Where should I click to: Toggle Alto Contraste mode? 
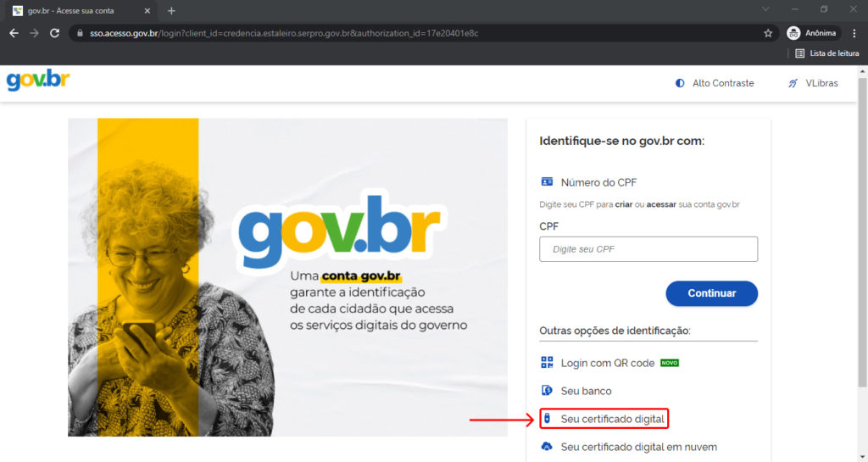pyautogui.click(x=715, y=83)
